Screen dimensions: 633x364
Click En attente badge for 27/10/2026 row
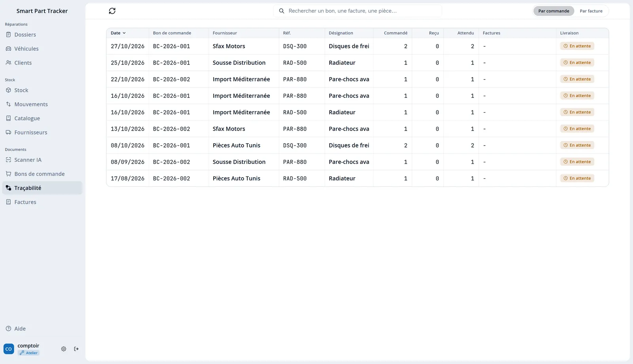click(x=577, y=46)
